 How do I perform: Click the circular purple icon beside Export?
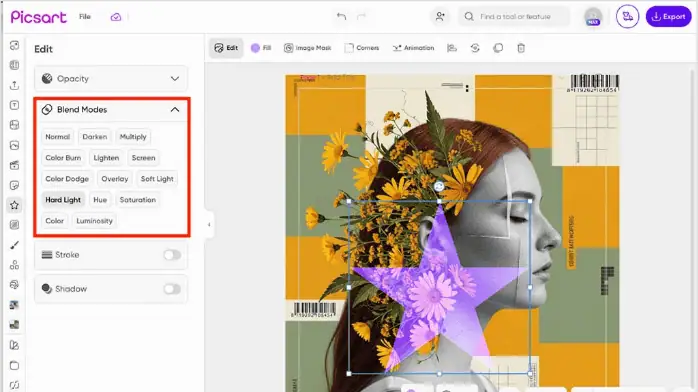(x=627, y=16)
